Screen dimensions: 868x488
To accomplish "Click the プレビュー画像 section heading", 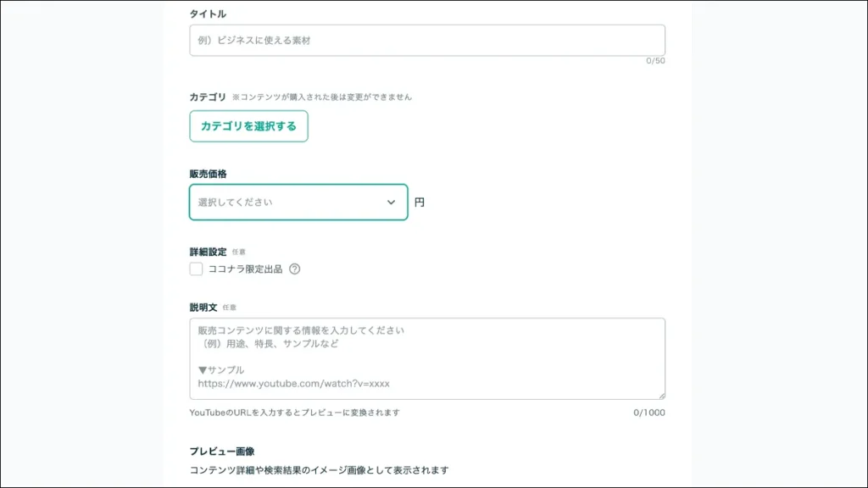I will (x=222, y=451).
